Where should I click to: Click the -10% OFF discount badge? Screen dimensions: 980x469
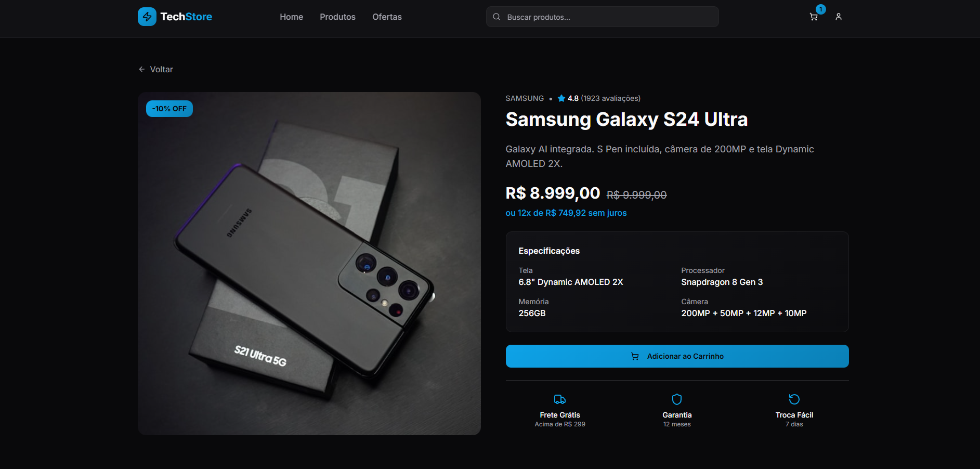click(169, 109)
